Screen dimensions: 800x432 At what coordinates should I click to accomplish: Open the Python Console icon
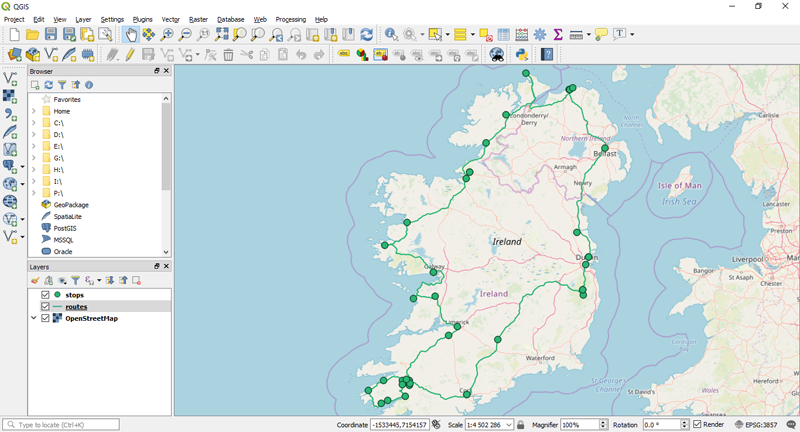coord(521,54)
